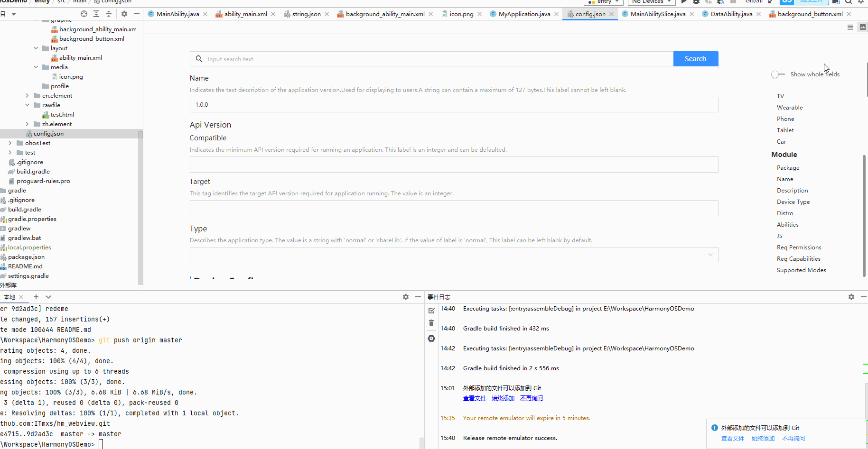This screenshot has width=868, height=449.
Task: Close the MainAbility.java tab
Action: pos(205,14)
